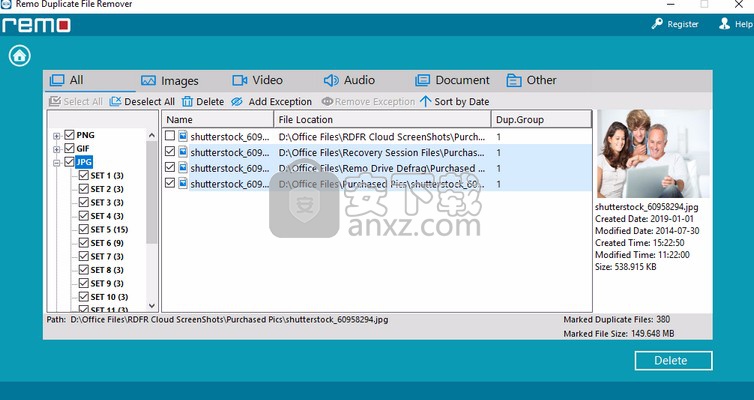Go to home screen via house icon
This screenshot has width=754, height=400.
[20, 56]
